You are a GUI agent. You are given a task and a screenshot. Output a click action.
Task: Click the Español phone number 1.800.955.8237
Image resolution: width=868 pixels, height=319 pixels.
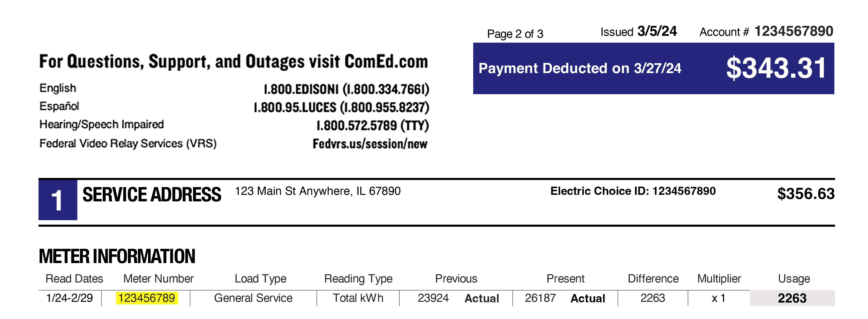coord(341,107)
